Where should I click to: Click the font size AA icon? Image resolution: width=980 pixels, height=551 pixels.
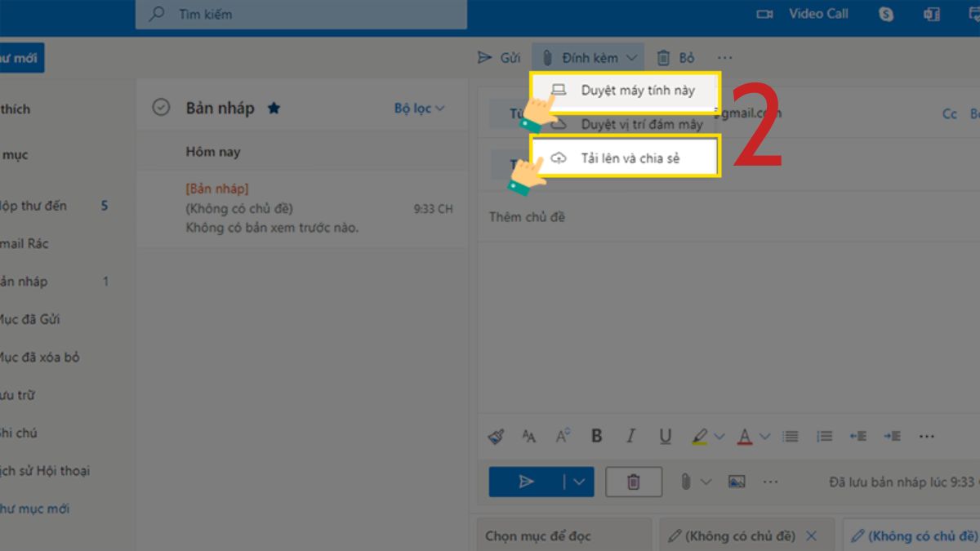(x=528, y=437)
